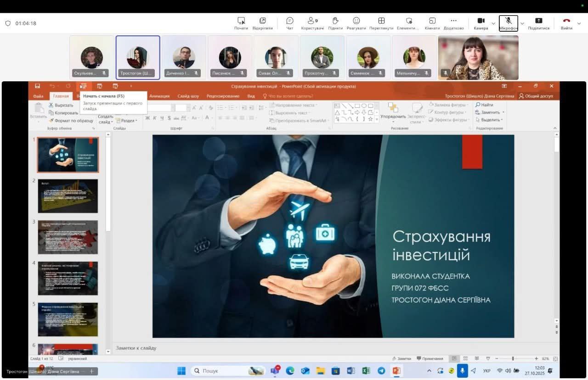Image resolution: width=588 pixels, height=380 pixels.
Task: Select slide 3 thumbnail in slide panel
Action: point(68,237)
